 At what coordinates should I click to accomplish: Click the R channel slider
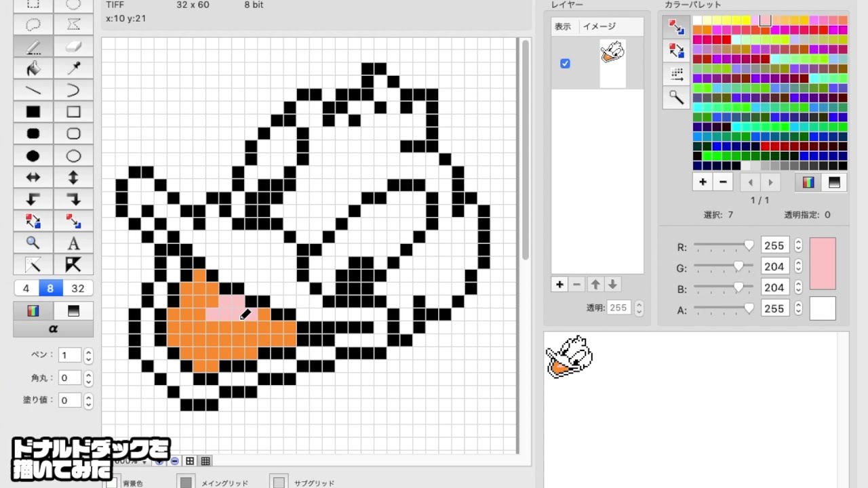(724, 245)
